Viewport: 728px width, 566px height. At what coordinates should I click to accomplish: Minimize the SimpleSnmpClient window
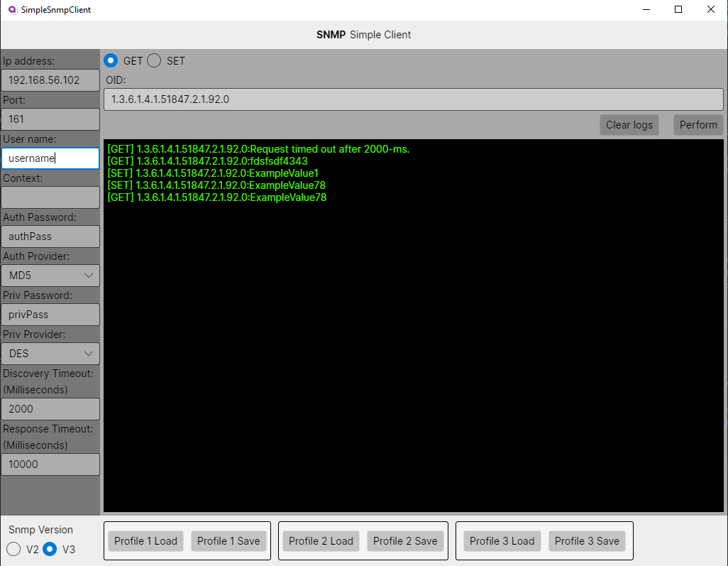(x=646, y=10)
